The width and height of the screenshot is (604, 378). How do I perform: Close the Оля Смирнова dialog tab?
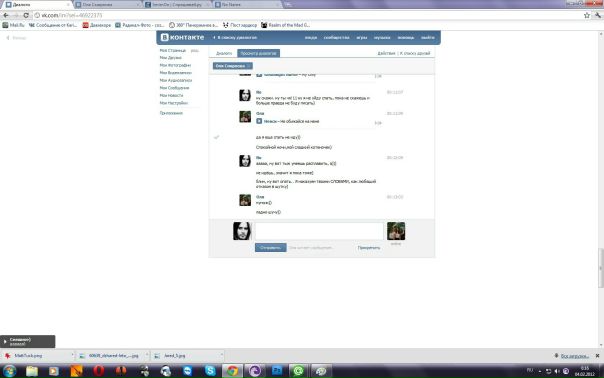[249, 66]
